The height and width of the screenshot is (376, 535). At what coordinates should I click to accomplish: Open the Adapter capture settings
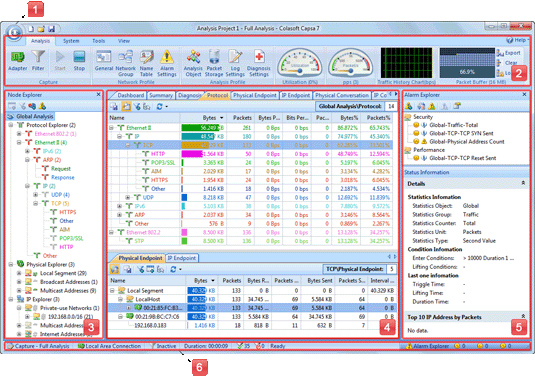(x=17, y=61)
